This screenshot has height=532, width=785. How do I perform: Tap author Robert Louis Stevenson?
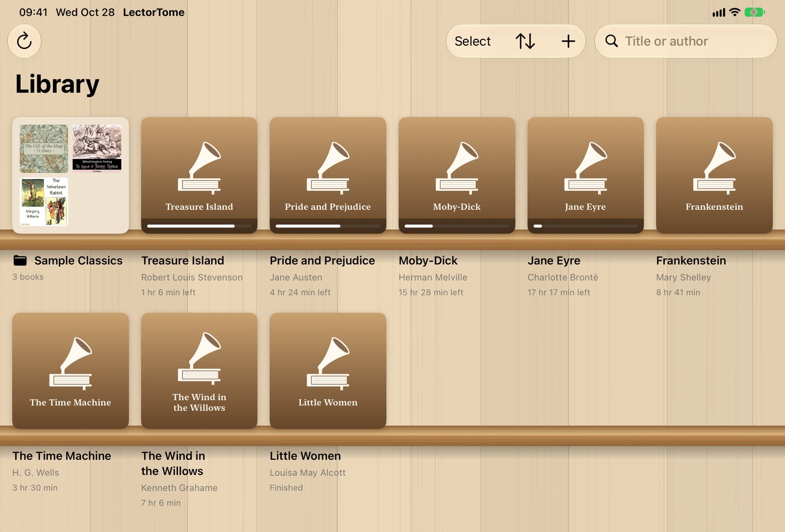[x=192, y=278]
